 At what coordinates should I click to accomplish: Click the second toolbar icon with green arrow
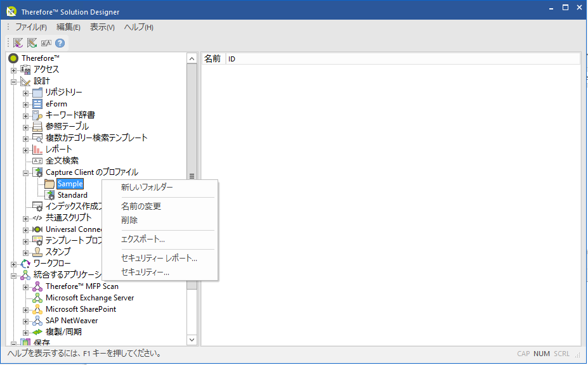pyautogui.click(x=32, y=42)
